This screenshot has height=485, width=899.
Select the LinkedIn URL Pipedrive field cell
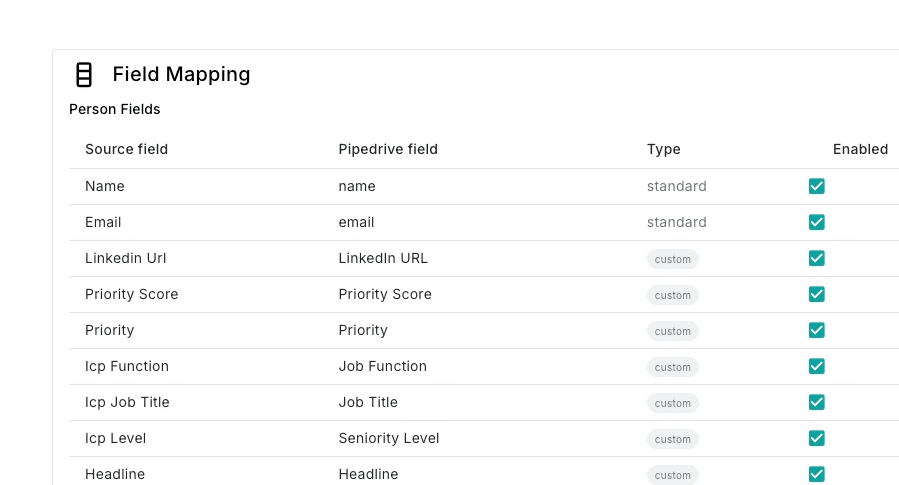click(x=383, y=258)
